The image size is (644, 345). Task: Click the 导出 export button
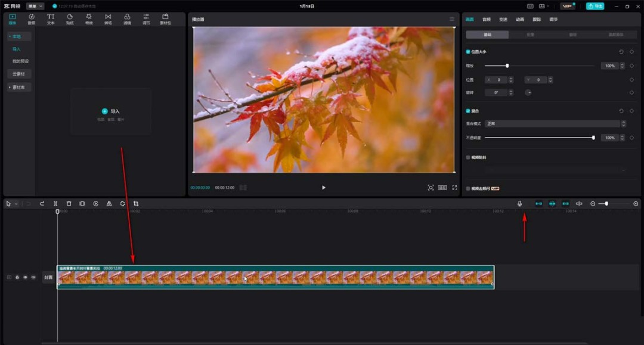595,6
